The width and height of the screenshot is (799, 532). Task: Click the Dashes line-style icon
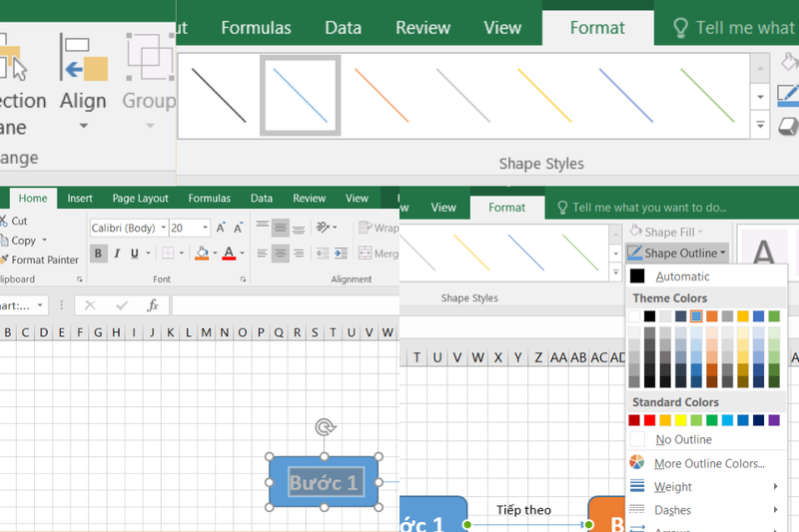[637, 509]
